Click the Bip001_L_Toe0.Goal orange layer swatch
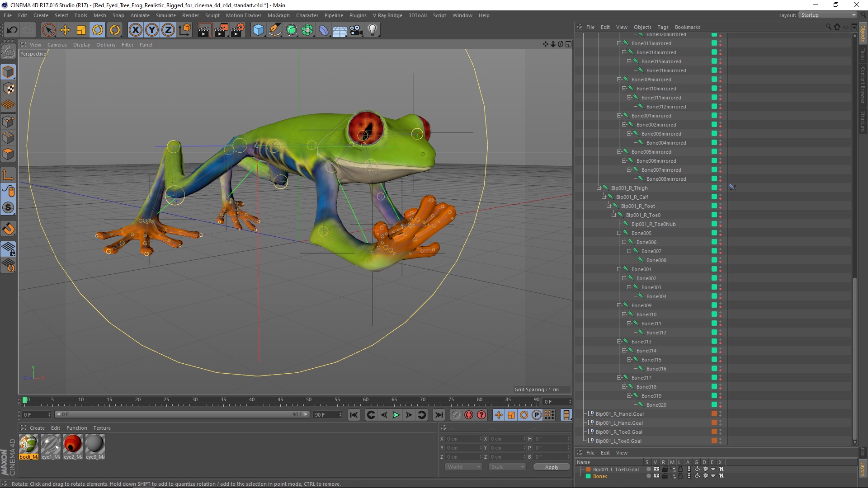The image size is (868, 488). coord(588,469)
